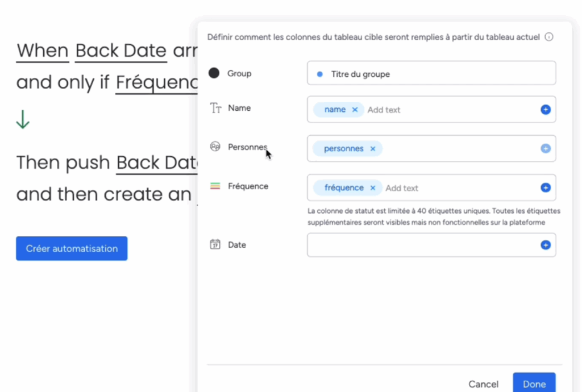
Task: Click the Add text area in Name field
Action: (384, 110)
